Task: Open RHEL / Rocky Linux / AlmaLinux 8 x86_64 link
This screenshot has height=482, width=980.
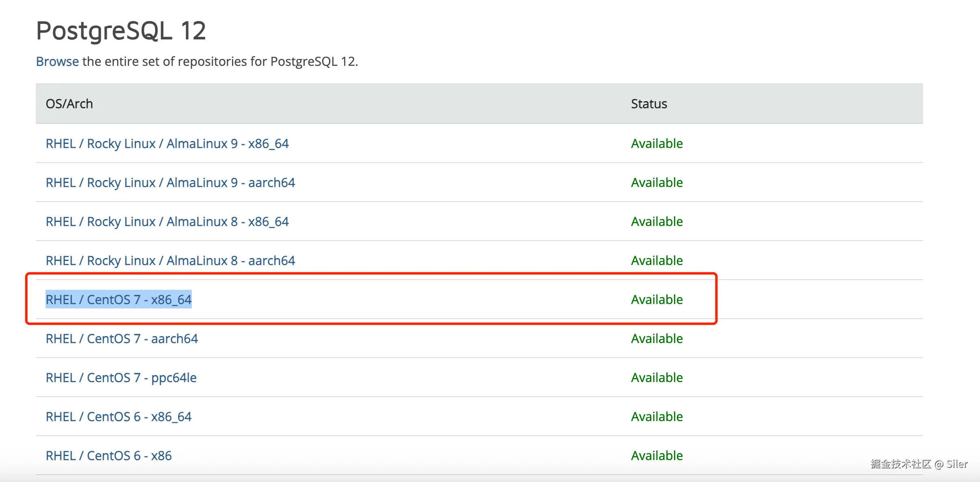Action: click(x=167, y=221)
